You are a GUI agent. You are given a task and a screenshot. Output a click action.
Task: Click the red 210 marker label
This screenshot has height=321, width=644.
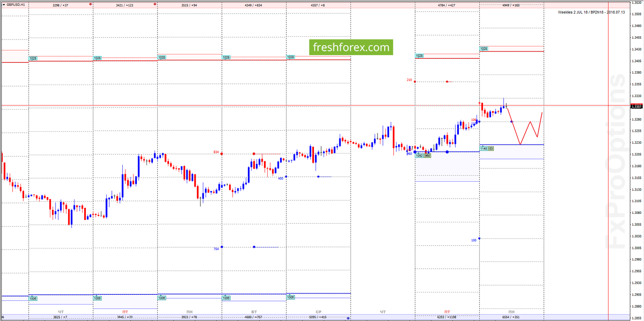coord(409,80)
